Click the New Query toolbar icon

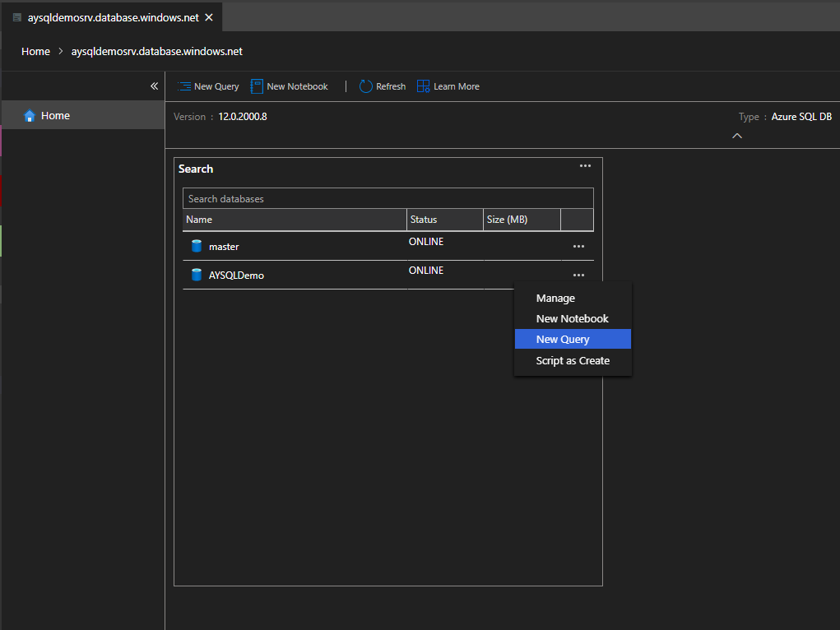click(x=184, y=86)
